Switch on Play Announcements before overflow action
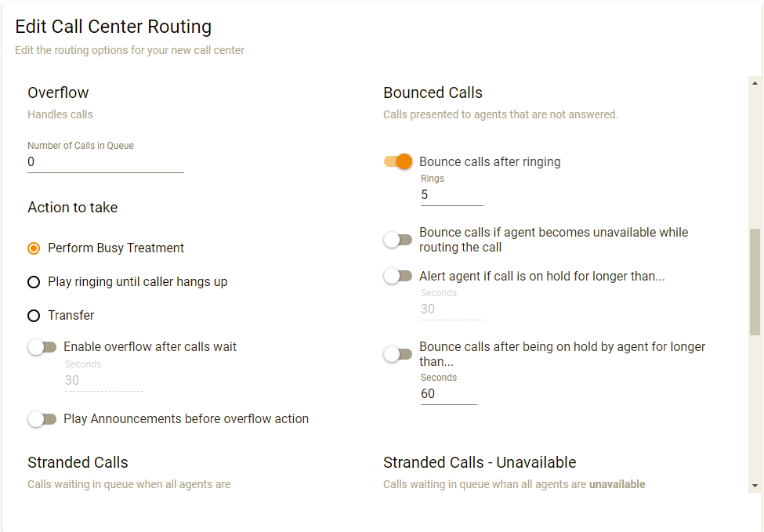Screen dimensions: 764x532 pos(42,419)
